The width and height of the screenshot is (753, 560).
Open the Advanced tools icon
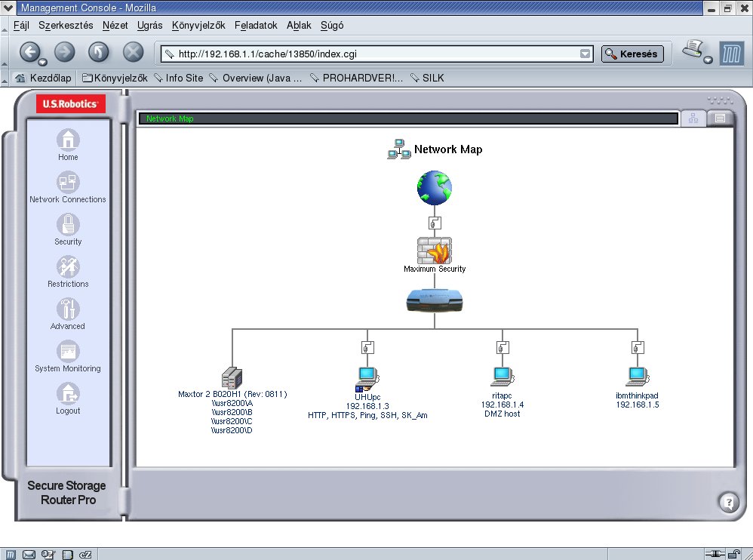pos(68,309)
